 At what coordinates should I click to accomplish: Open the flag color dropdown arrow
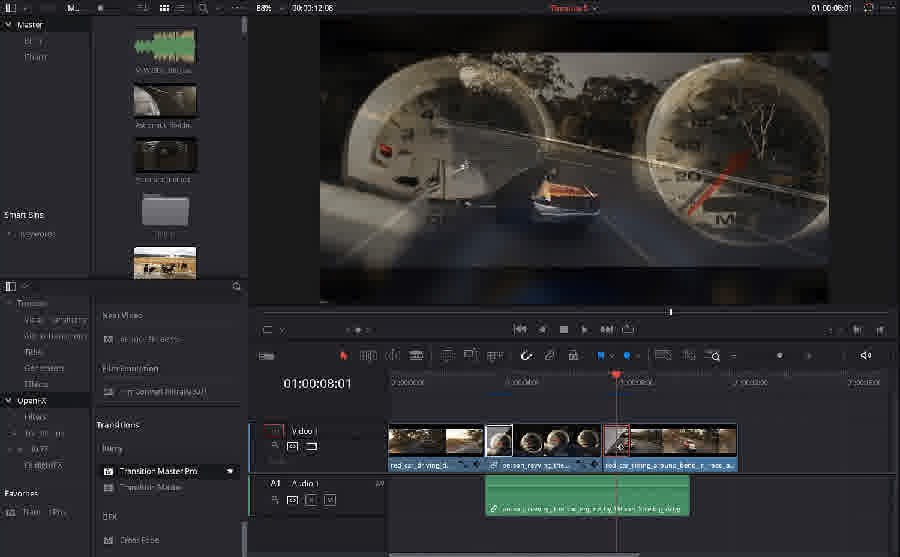612,357
